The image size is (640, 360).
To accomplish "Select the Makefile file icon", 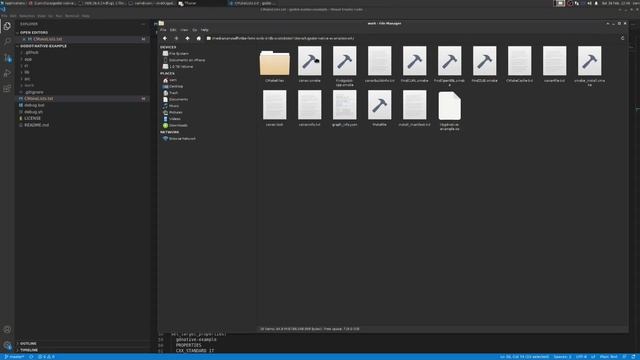I will (380, 105).
